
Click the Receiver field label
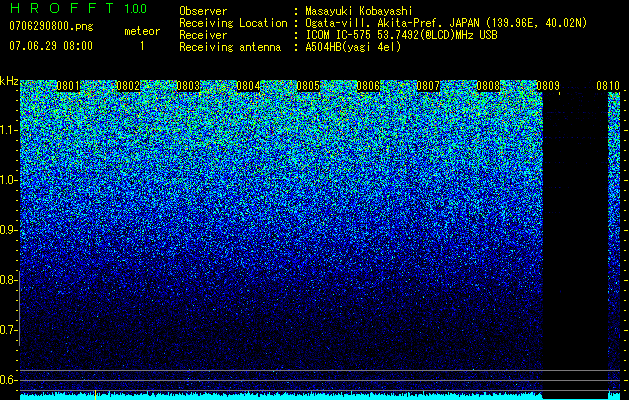point(203,35)
